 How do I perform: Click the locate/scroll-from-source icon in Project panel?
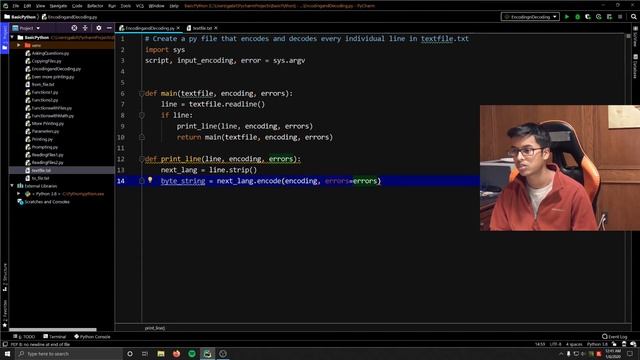tap(74, 28)
